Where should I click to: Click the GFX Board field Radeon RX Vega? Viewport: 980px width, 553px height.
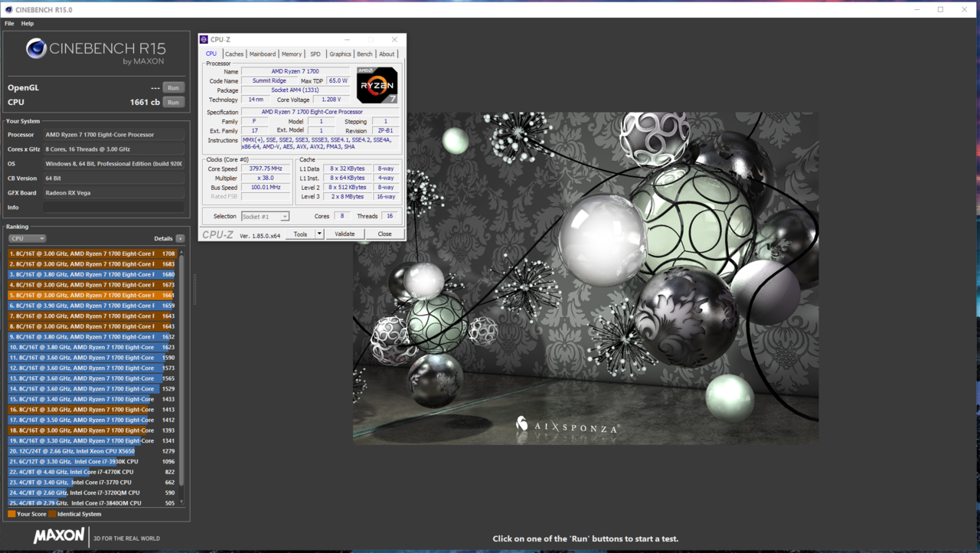tap(113, 193)
